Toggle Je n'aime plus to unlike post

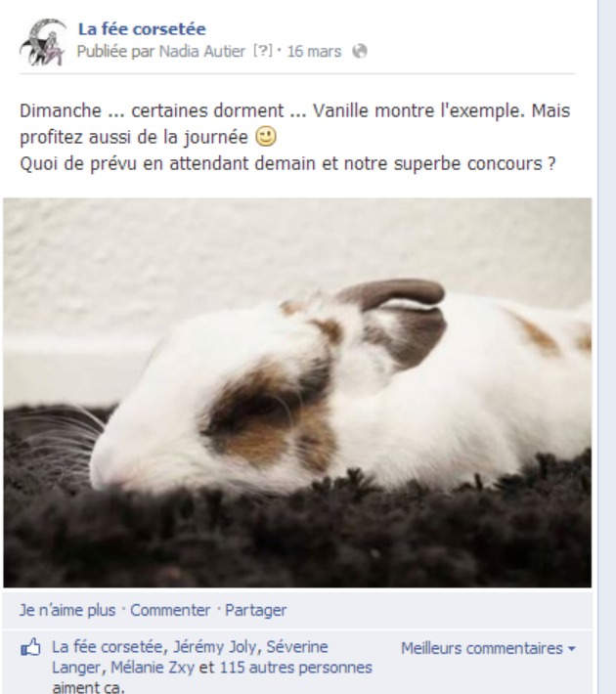point(67,610)
